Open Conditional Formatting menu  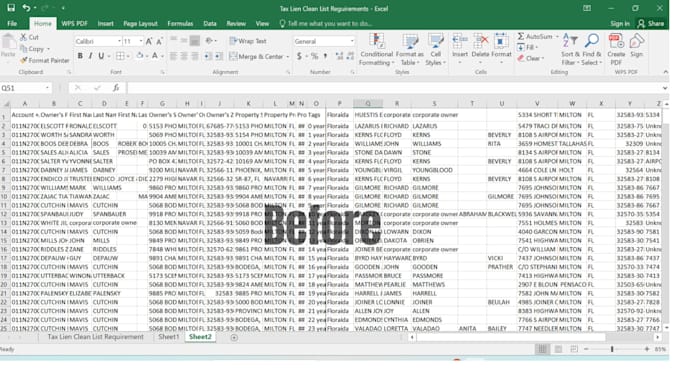point(376,49)
